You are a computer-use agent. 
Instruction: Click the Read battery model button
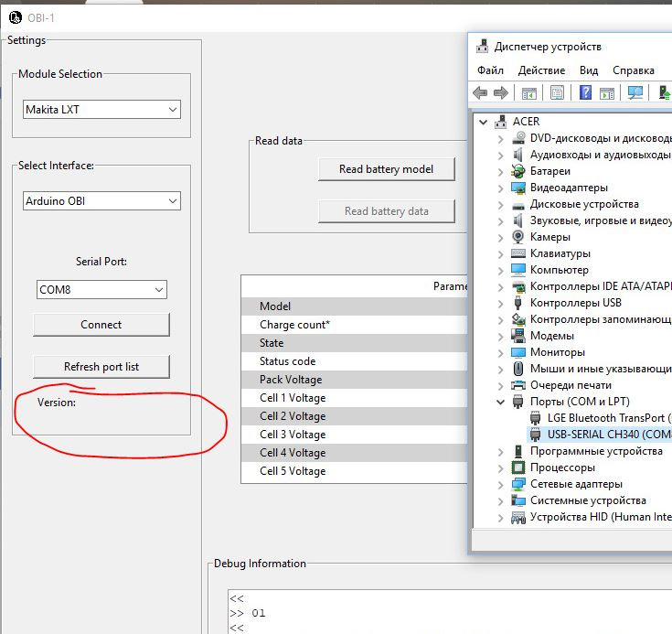click(x=386, y=169)
